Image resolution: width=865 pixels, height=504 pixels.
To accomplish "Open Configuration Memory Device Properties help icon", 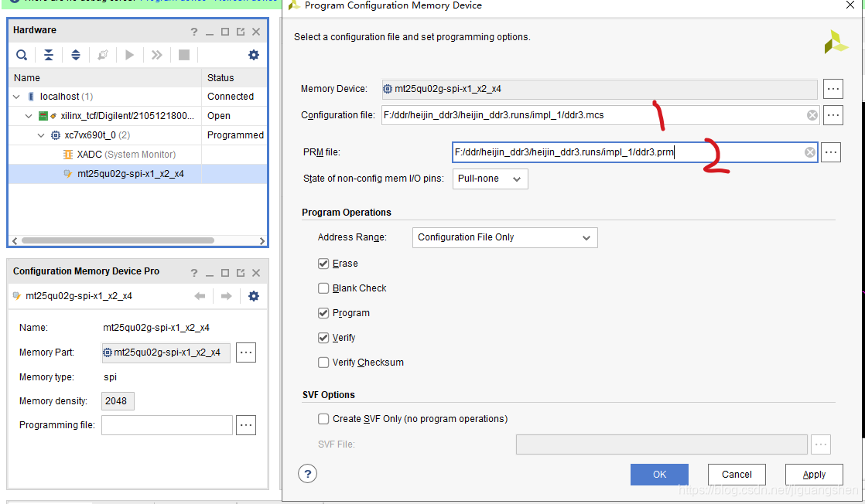I will 194,273.
